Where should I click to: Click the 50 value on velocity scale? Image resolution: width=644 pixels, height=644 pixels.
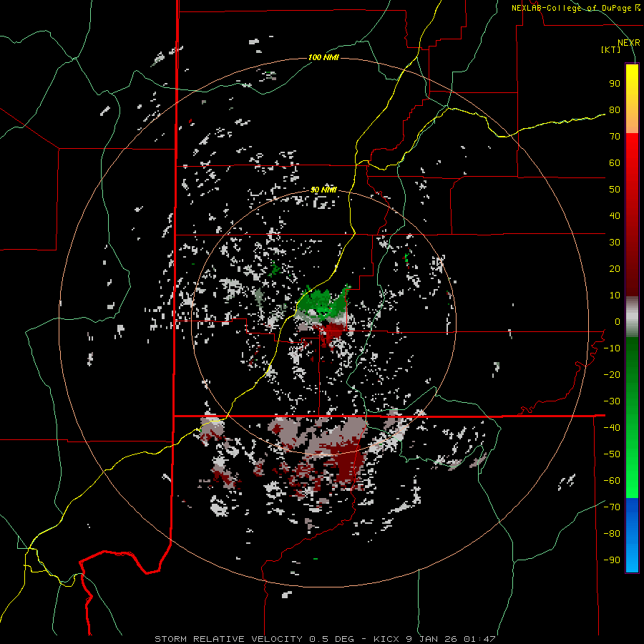[x=615, y=190]
